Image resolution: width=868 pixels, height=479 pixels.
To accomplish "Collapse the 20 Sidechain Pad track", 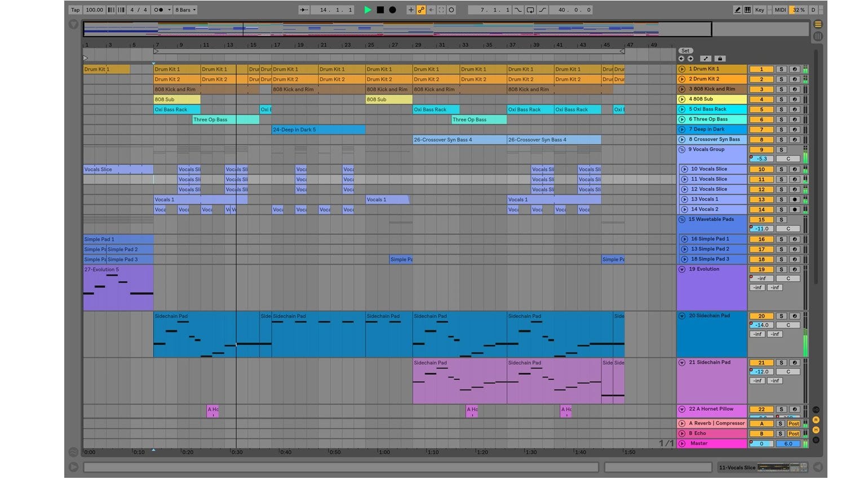I will click(x=682, y=316).
